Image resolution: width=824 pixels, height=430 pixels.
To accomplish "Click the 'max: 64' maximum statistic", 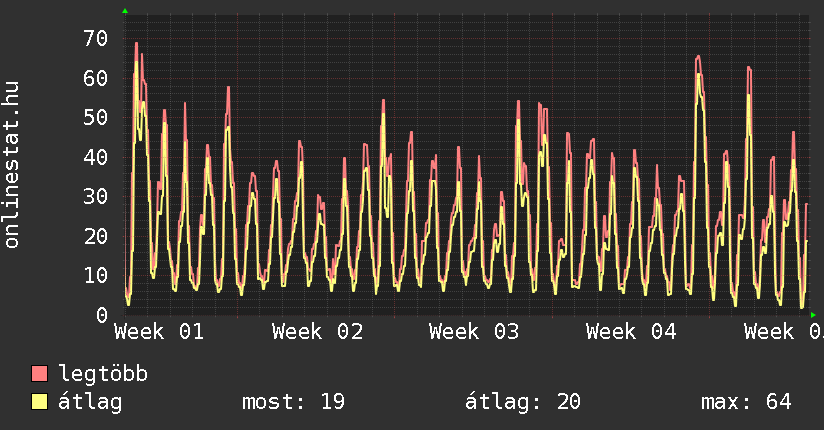I will [746, 402].
